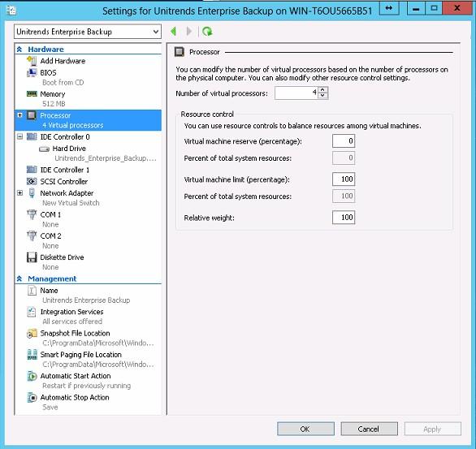Click the Relative weight input field
The width and height of the screenshot is (476, 449).
point(344,218)
